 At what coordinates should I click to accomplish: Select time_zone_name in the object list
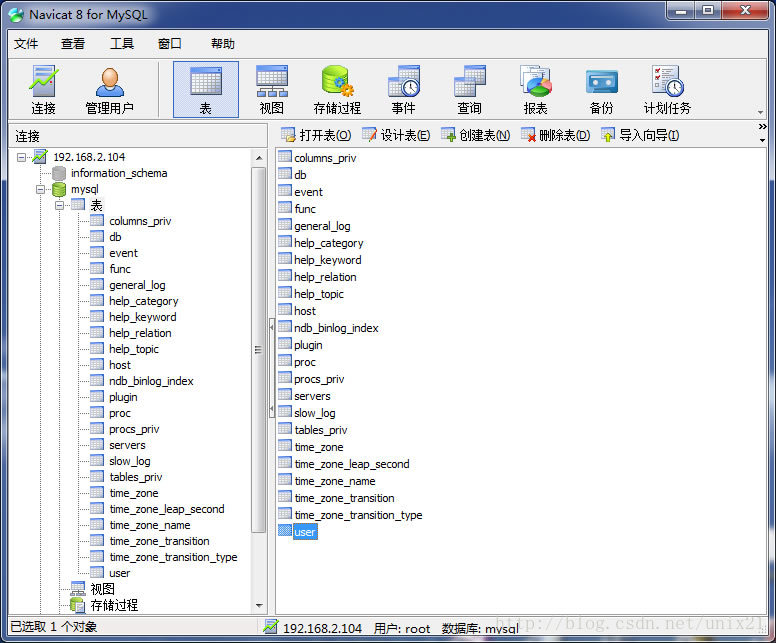(x=335, y=481)
